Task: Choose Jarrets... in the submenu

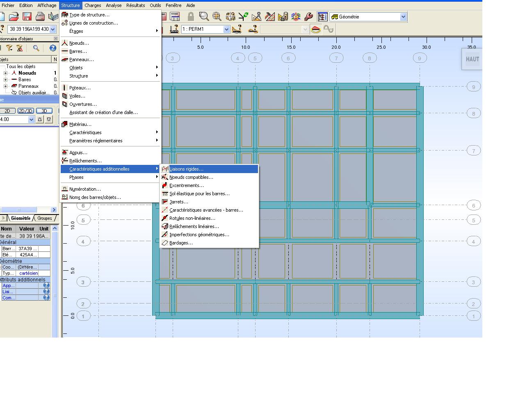Action: [209, 202]
